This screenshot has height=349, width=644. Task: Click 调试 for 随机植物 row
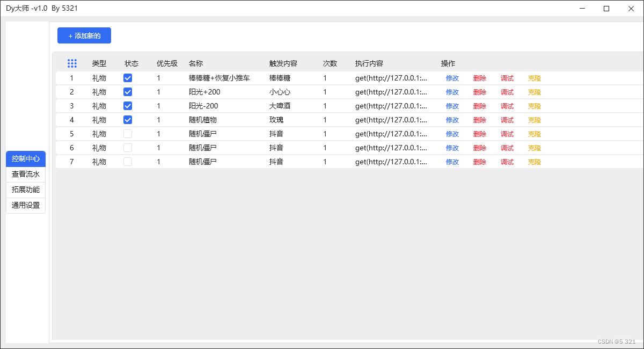507,120
